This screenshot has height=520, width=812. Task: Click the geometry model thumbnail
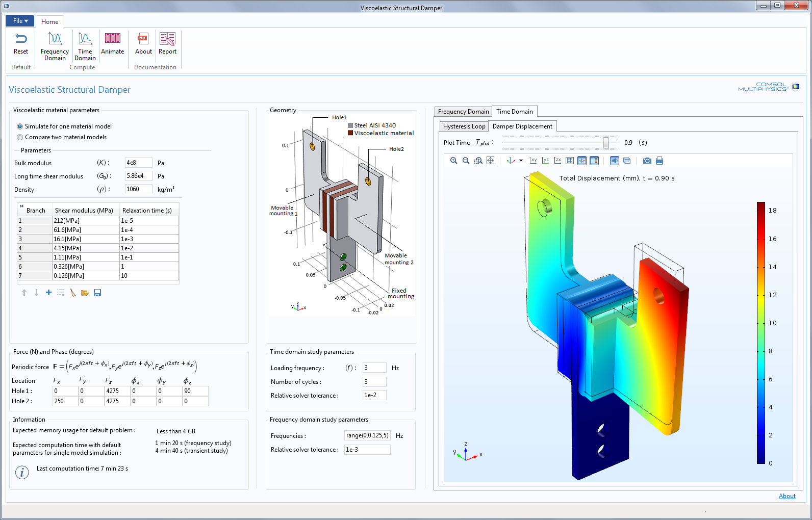point(341,215)
